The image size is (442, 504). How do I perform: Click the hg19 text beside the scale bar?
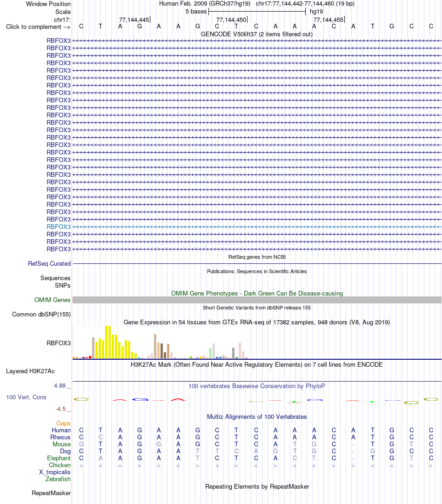[x=316, y=12]
